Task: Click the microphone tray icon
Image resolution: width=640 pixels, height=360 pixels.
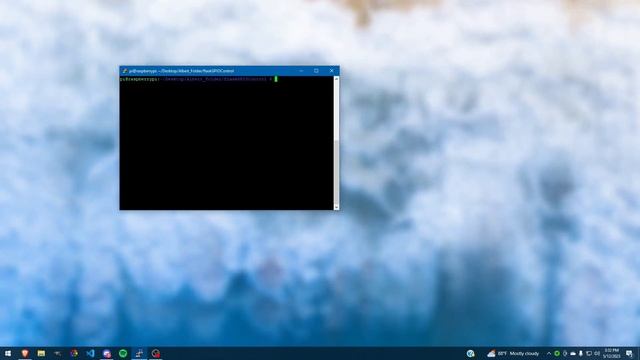Action: click(580, 353)
